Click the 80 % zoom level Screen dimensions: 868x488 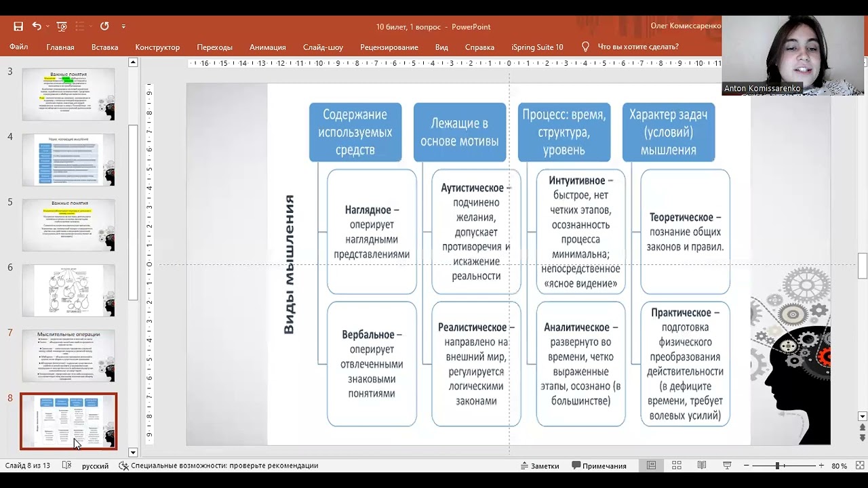point(840,466)
